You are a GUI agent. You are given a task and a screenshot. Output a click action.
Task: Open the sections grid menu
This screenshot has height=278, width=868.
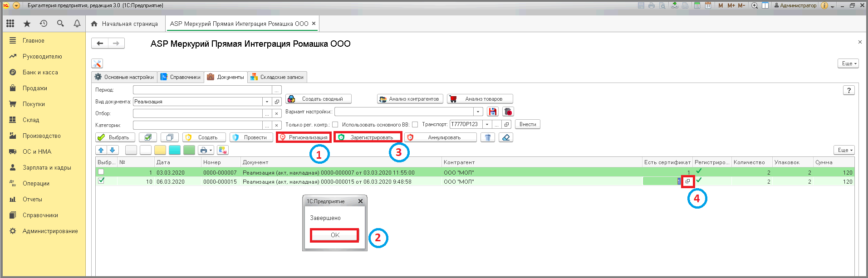pos(10,24)
